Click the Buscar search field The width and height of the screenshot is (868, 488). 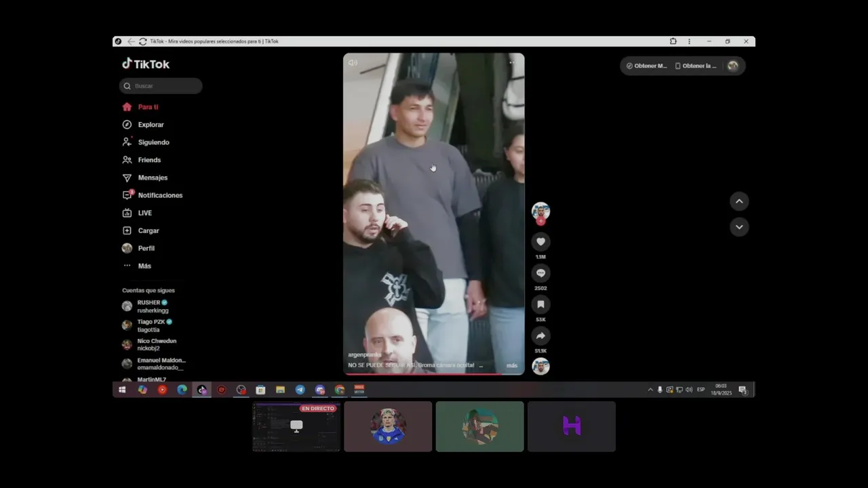click(161, 86)
